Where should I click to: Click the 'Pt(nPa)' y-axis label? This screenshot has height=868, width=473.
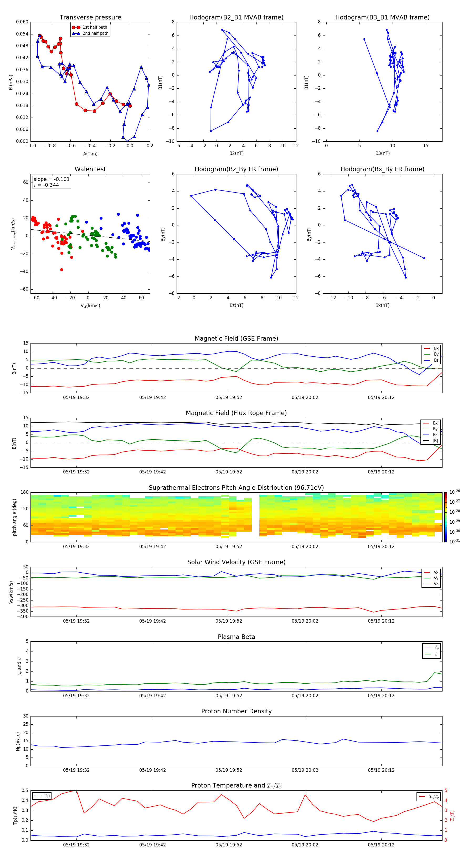point(11,82)
